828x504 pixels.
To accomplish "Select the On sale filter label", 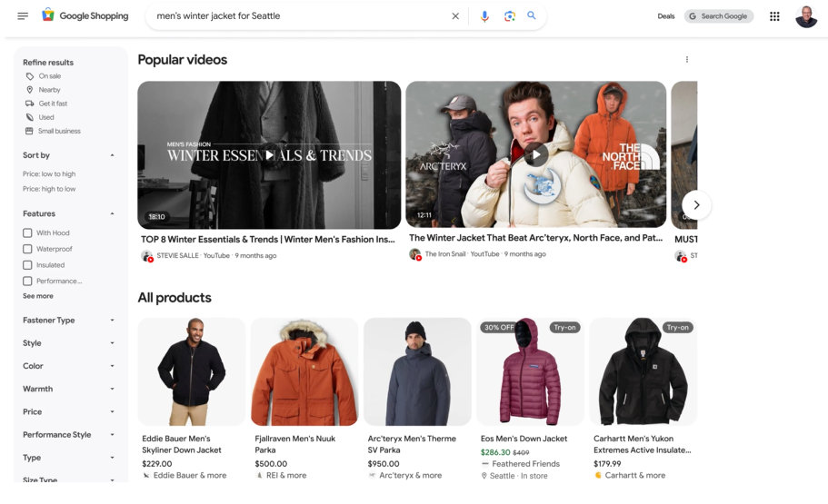I will tap(50, 76).
